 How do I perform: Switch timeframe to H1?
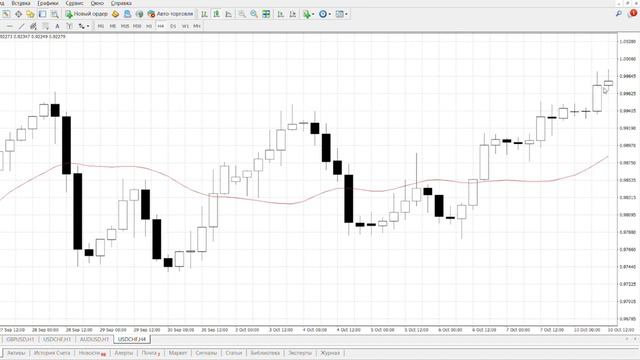149,26
